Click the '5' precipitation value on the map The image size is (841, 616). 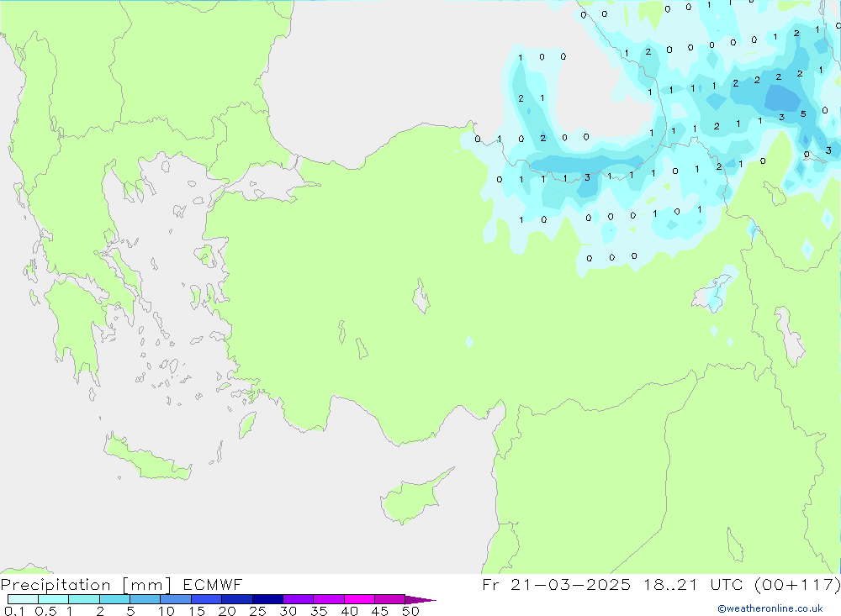coord(803,113)
